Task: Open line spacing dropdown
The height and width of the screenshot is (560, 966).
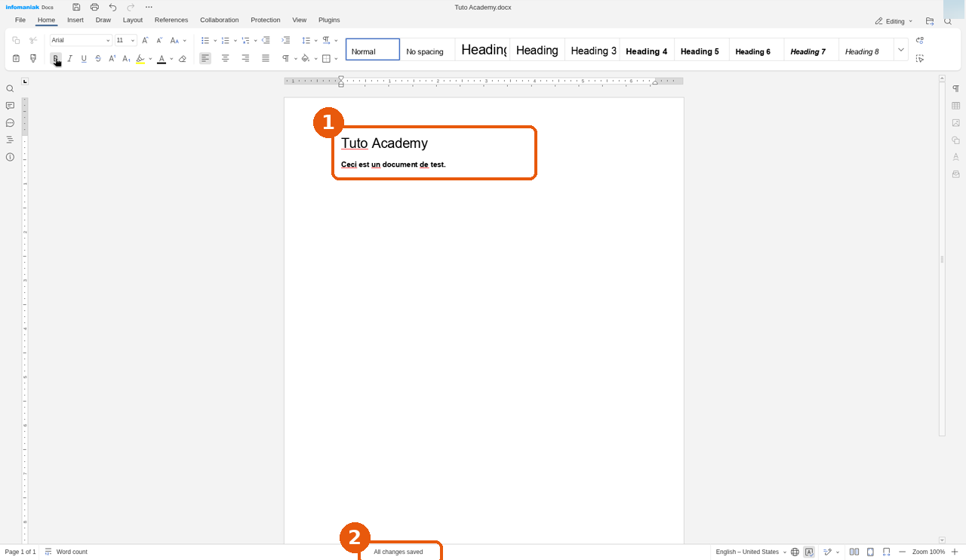Action: 309,40
